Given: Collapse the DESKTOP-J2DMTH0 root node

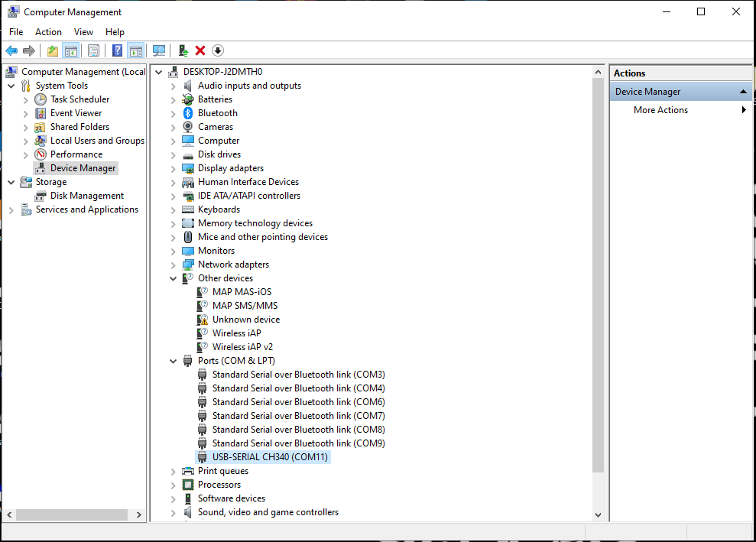Looking at the screenshot, I should coord(159,73).
